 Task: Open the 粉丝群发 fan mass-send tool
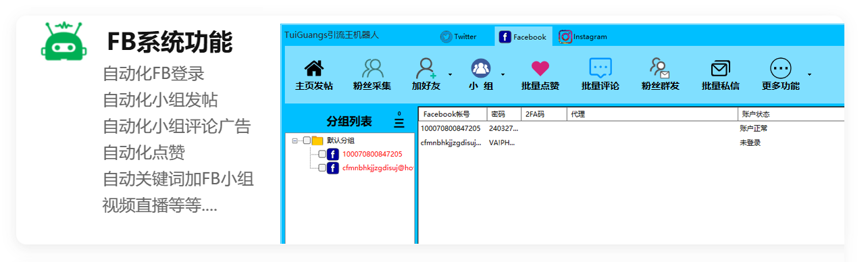pos(660,75)
